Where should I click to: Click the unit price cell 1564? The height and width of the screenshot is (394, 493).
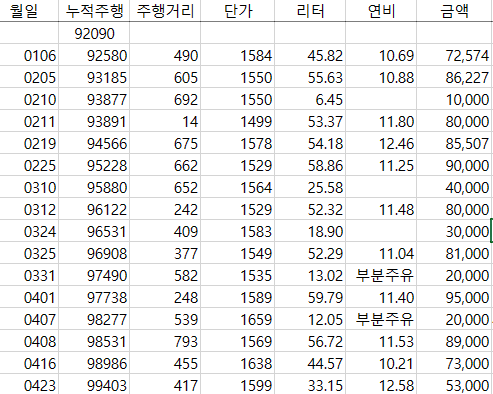click(x=238, y=187)
